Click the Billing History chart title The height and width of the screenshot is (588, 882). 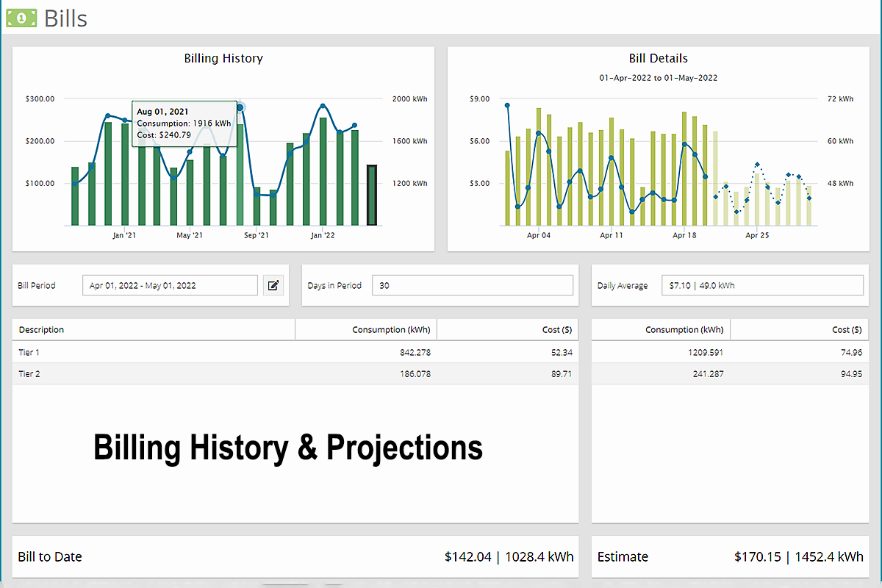tap(223, 58)
